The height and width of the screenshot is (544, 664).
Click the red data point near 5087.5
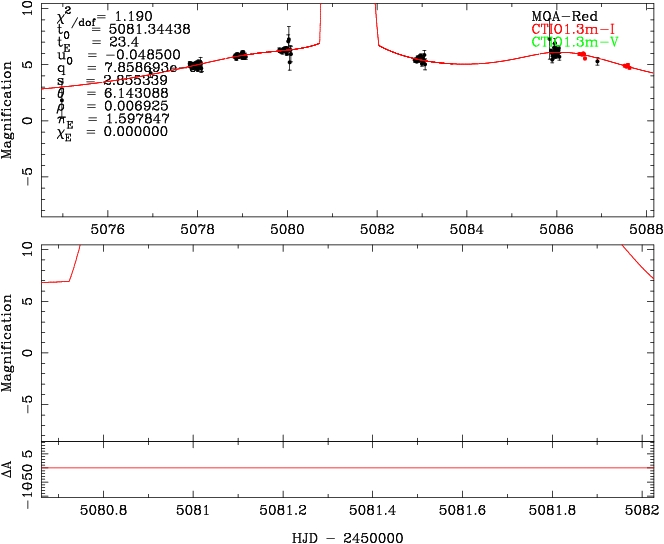tap(627, 66)
